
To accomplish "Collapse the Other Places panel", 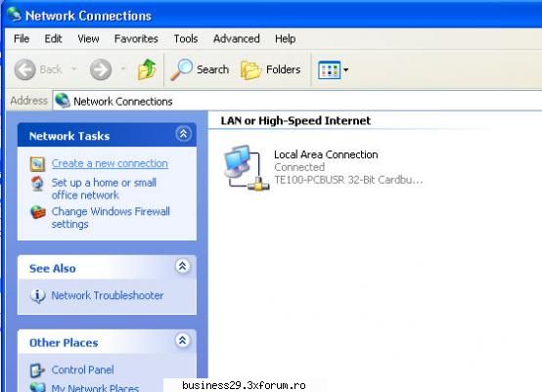I will (x=183, y=340).
